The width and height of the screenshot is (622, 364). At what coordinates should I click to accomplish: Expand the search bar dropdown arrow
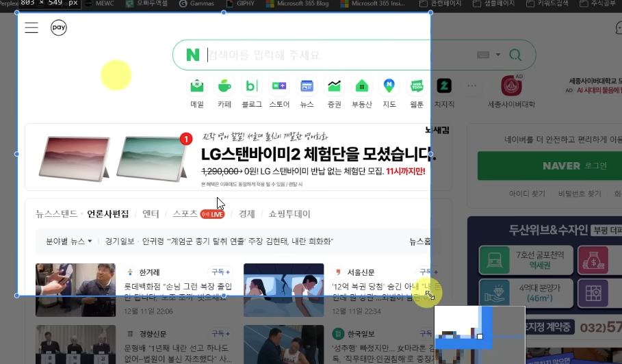498,55
